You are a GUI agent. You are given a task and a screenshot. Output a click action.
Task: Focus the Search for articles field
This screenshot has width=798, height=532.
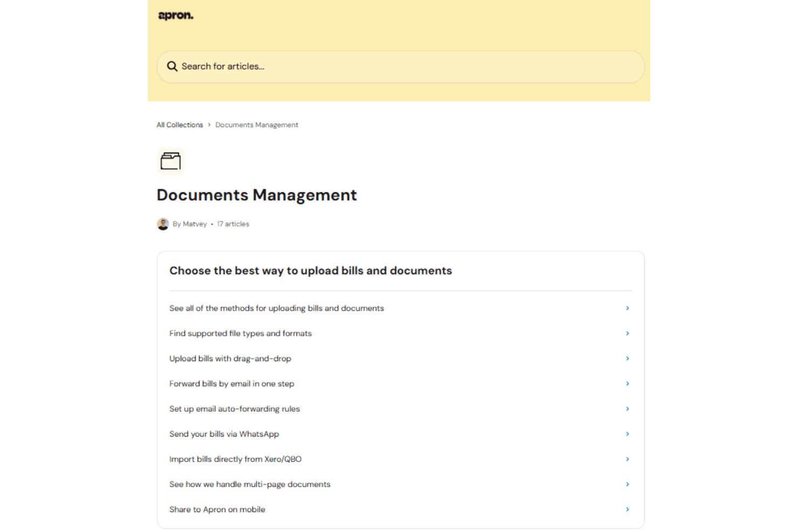pyautogui.click(x=401, y=66)
